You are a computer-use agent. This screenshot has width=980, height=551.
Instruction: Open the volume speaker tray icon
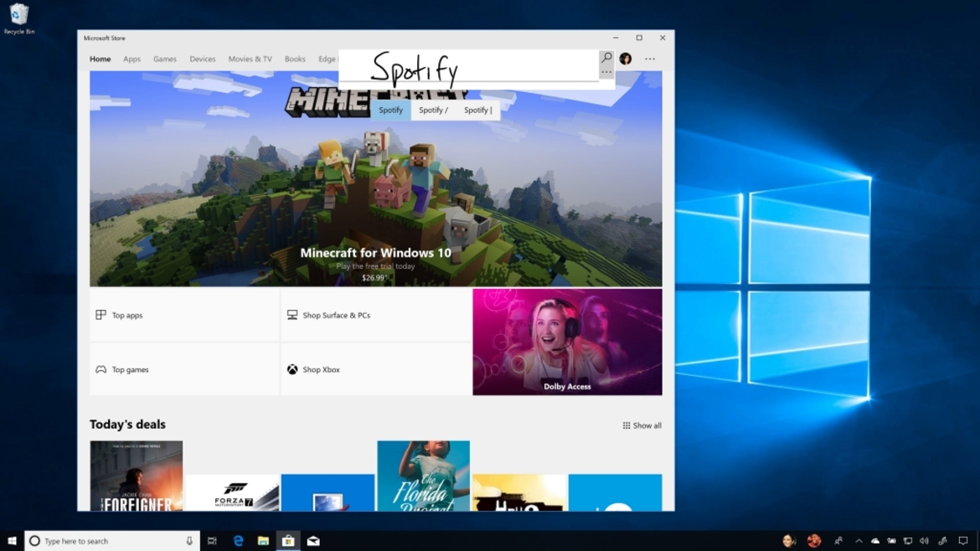pyautogui.click(x=924, y=541)
